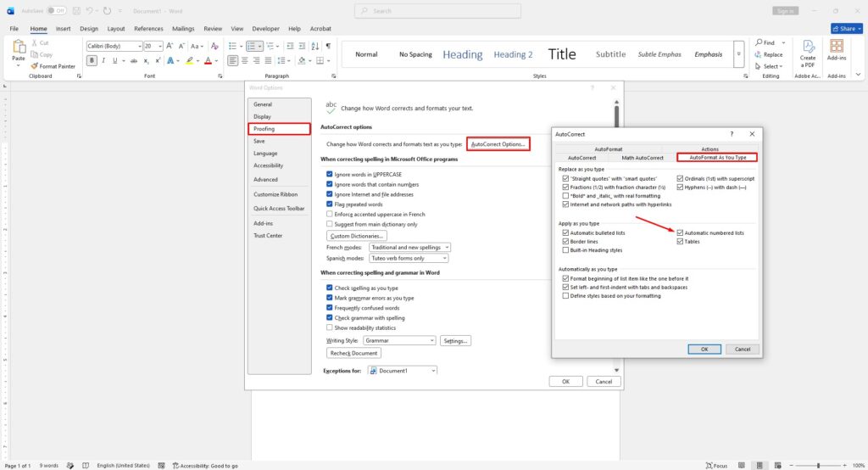Viewport: 868px width, 470px height.
Task: Open the Proofing category in Word Options
Action: tap(279, 129)
